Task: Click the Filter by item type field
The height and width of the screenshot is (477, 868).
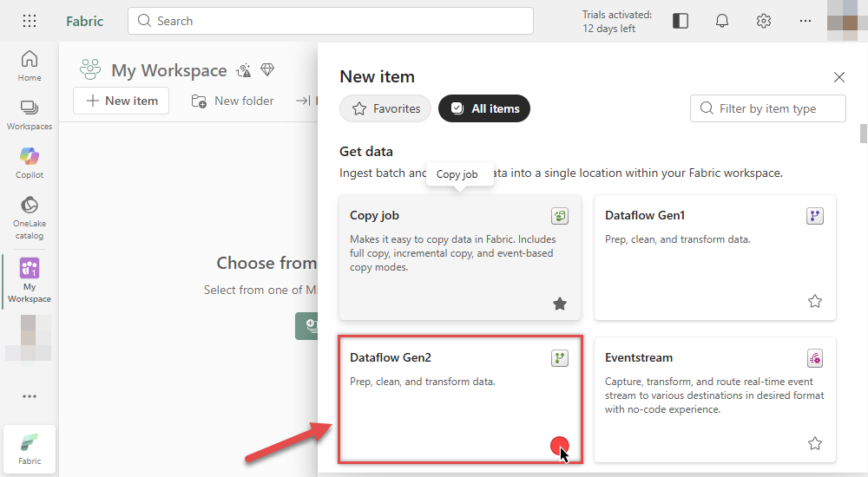Action: pos(768,108)
